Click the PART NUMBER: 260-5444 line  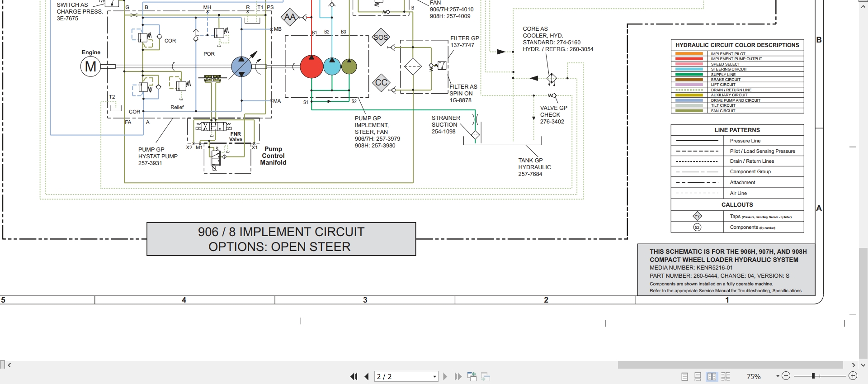click(720, 275)
